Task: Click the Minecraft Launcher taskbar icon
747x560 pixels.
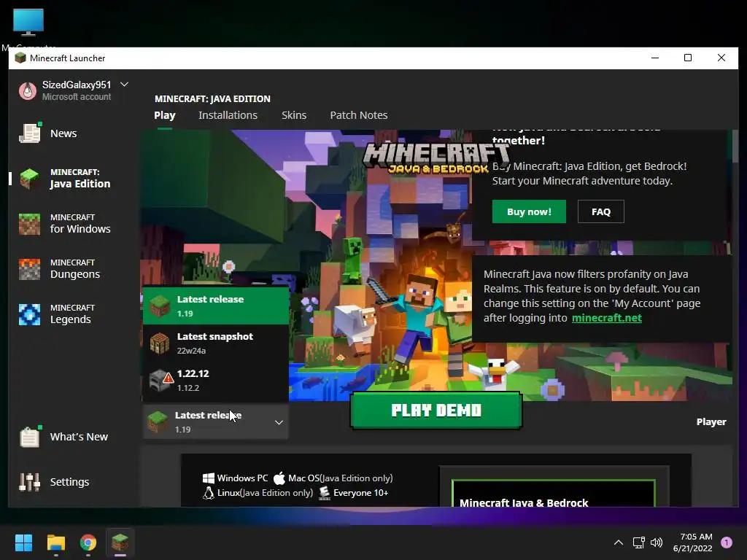Action: [120, 542]
